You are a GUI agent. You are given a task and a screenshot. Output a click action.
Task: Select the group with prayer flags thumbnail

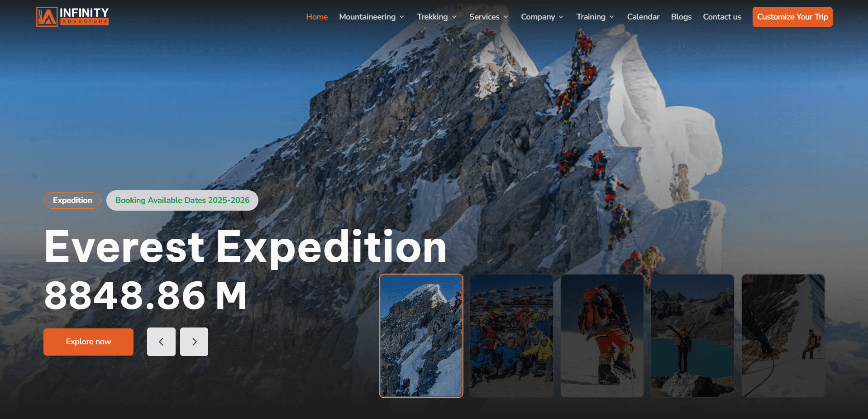511,336
